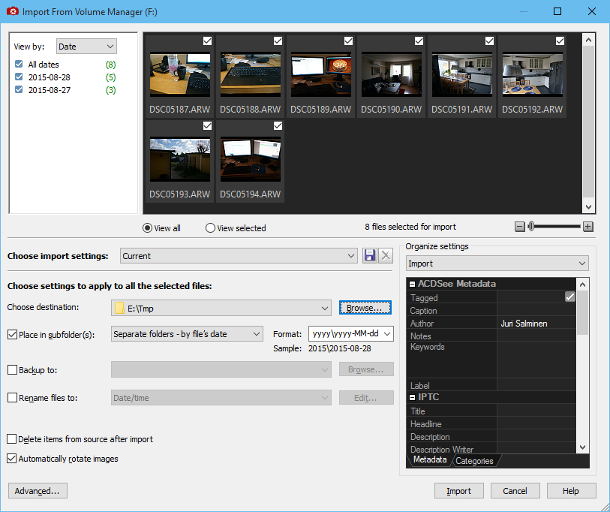Click the DSC05190.ARW file name
The image size is (610, 512).
[x=391, y=110]
